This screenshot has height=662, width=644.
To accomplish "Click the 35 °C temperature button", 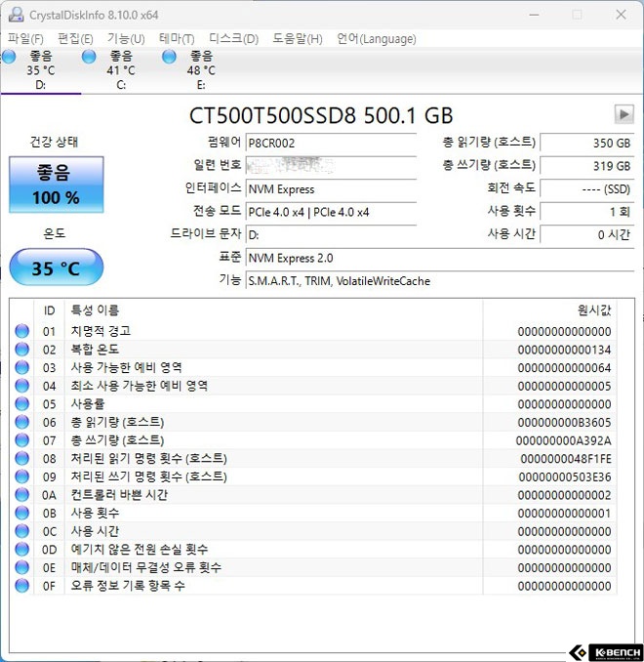I will (x=57, y=268).
